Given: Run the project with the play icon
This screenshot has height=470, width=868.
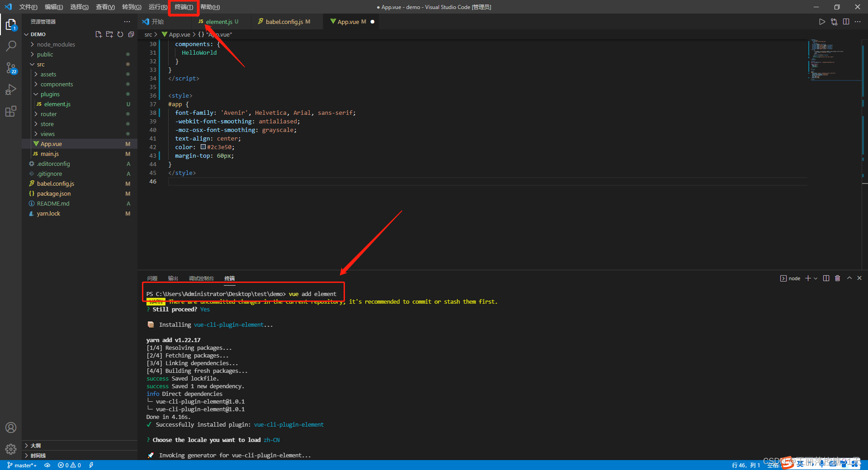Looking at the screenshot, I should (x=822, y=21).
